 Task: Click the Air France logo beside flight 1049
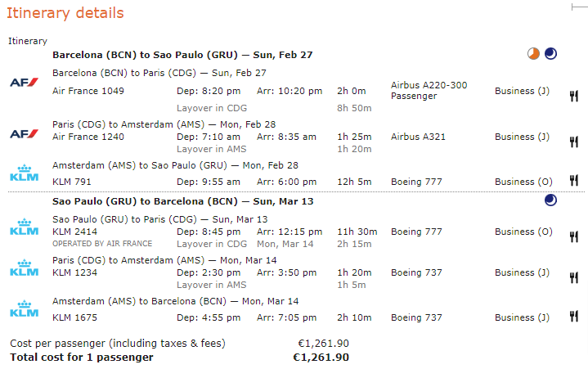(x=23, y=83)
